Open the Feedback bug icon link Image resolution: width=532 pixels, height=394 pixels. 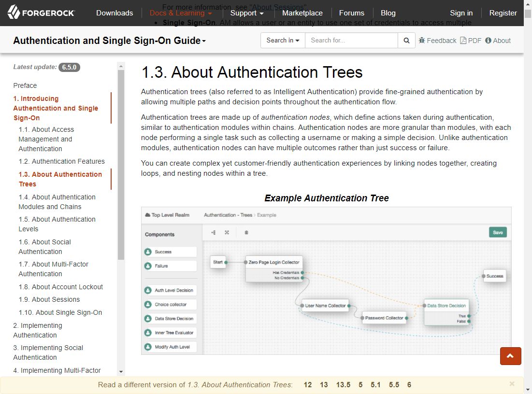pos(437,41)
